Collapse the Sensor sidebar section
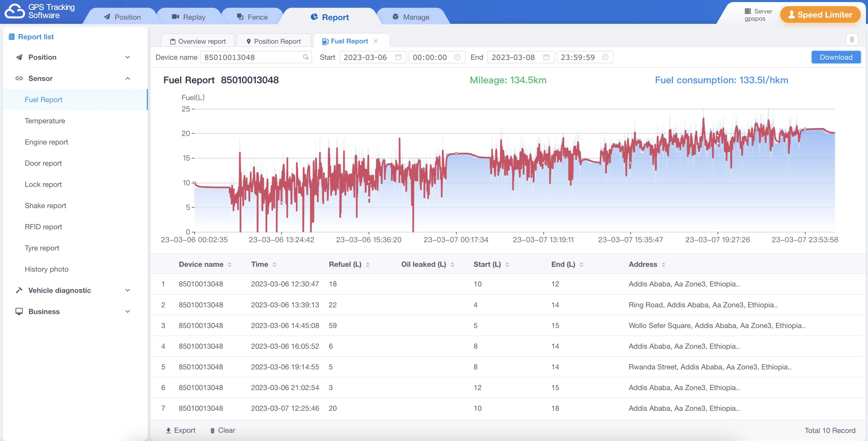The height and width of the screenshot is (441, 868). click(x=127, y=79)
